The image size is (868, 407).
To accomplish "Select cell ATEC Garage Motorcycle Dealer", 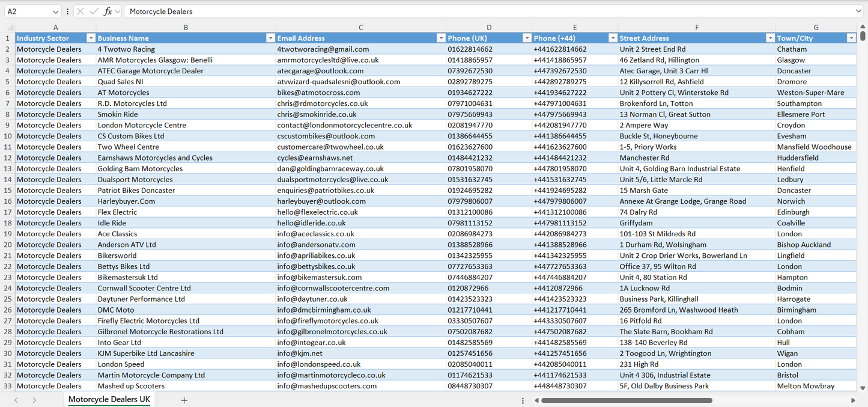I will pyautogui.click(x=186, y=71).
